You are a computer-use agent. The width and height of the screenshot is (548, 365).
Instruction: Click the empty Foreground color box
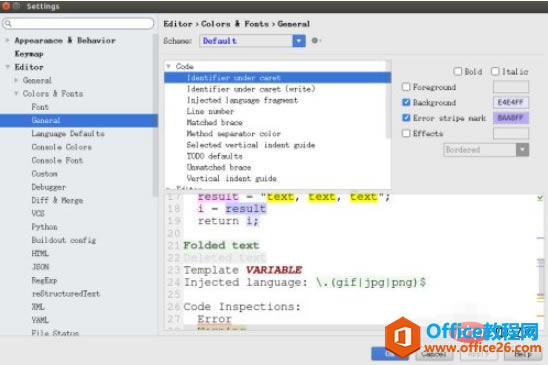[x=511, y=87]
